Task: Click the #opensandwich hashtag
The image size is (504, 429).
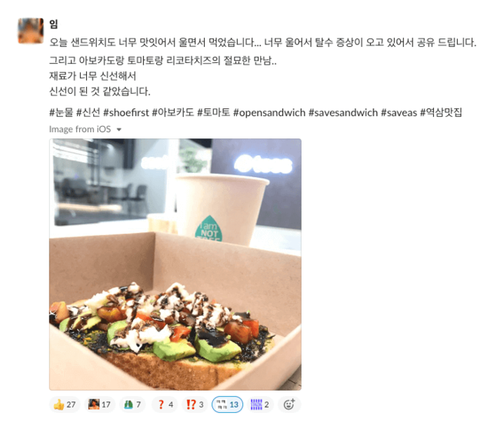Action: pyautogui.click(x=269, y=113)
